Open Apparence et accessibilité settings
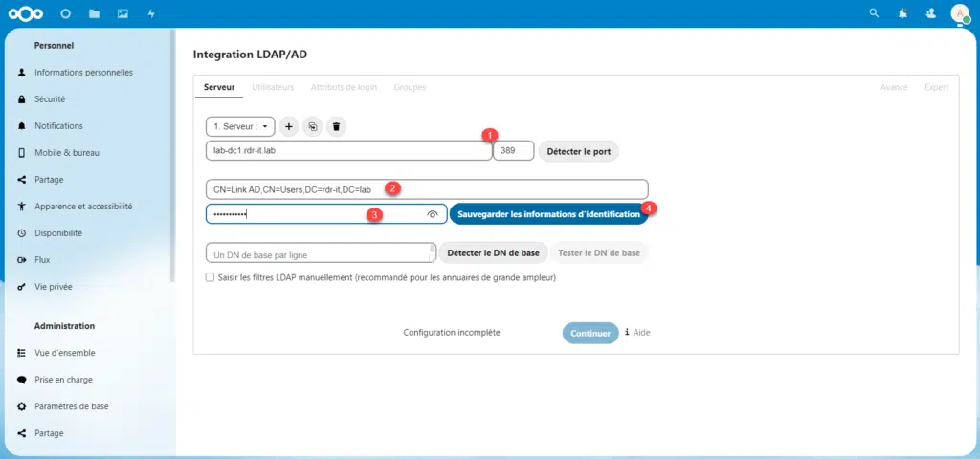 84,207
